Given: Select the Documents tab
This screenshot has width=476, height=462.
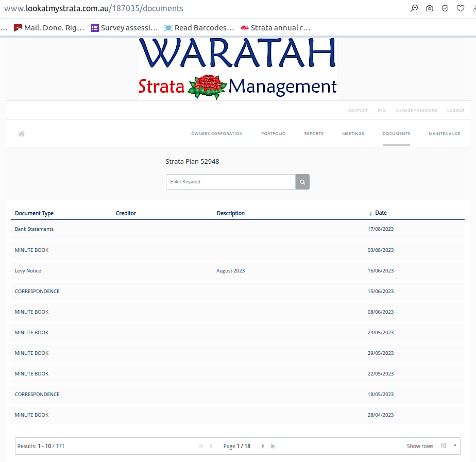Looking at the screenshot, I should pos(396,133).
